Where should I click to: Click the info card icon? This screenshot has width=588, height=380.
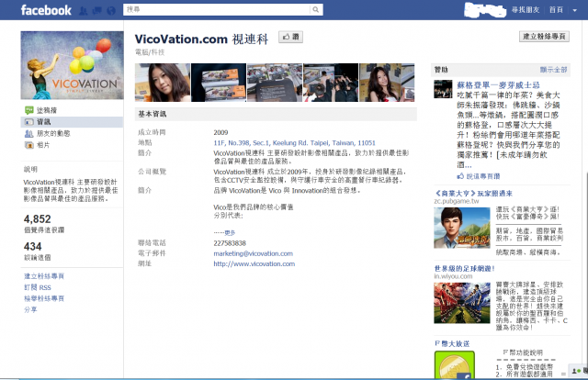tap(29, 122)
